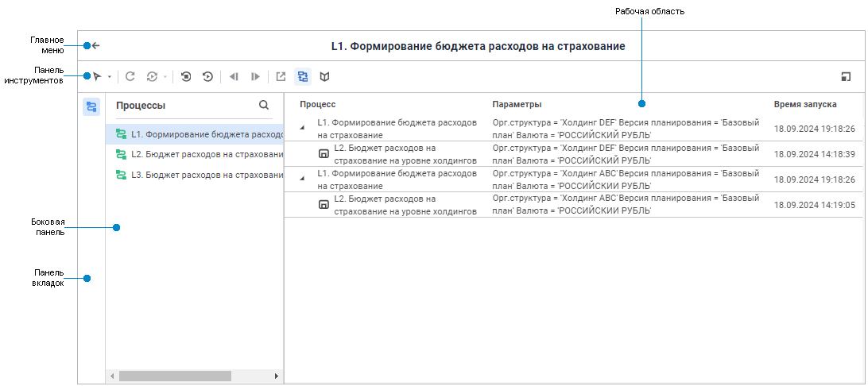Click Холдинг ABC parameters of second L1 row
Screen dimensions: 868x386
click(x=626, y=179)
